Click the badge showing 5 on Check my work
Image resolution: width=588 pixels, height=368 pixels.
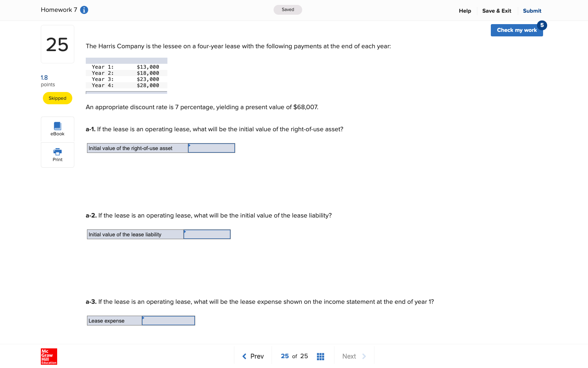[542, 25]
